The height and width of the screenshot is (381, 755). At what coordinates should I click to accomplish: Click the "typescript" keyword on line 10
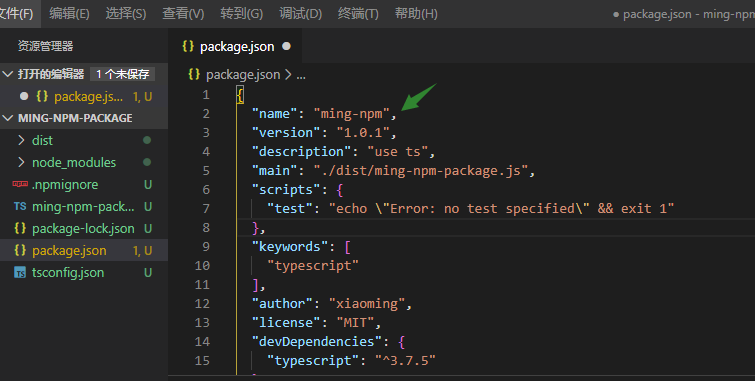click(x=313, y=266)
